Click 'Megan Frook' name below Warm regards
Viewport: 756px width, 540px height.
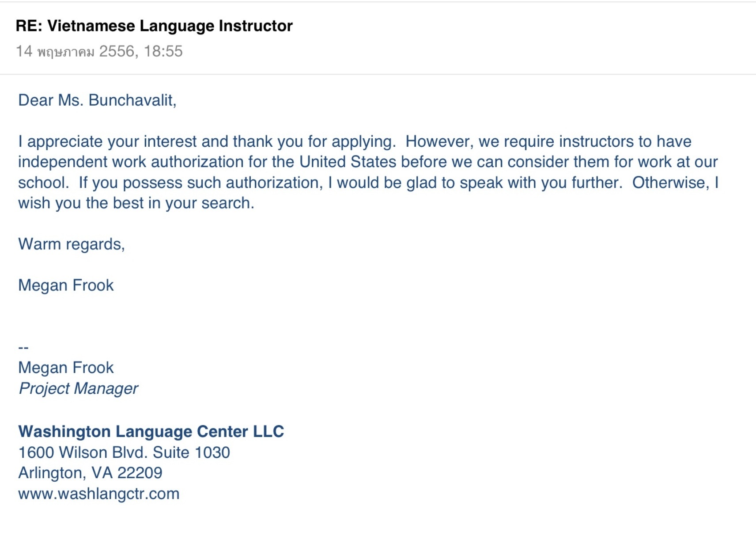pyautogui.click(x=66, y=285)
